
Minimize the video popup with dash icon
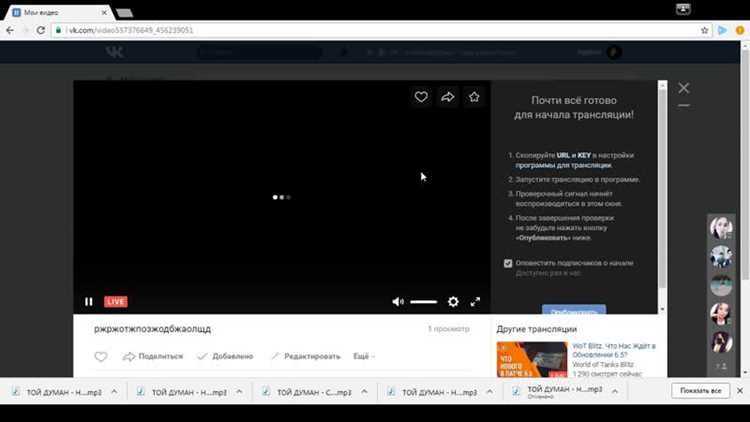(x=684, y=105)
